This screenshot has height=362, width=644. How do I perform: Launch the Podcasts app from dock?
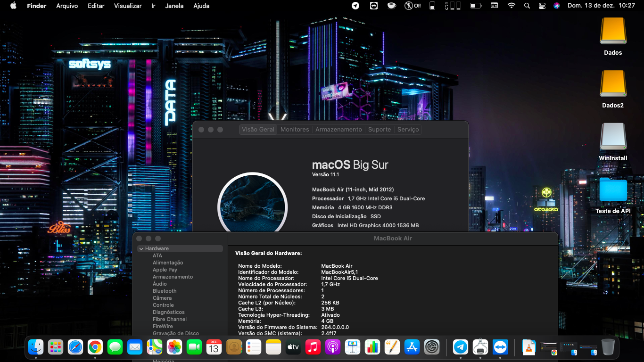[332, 347]
